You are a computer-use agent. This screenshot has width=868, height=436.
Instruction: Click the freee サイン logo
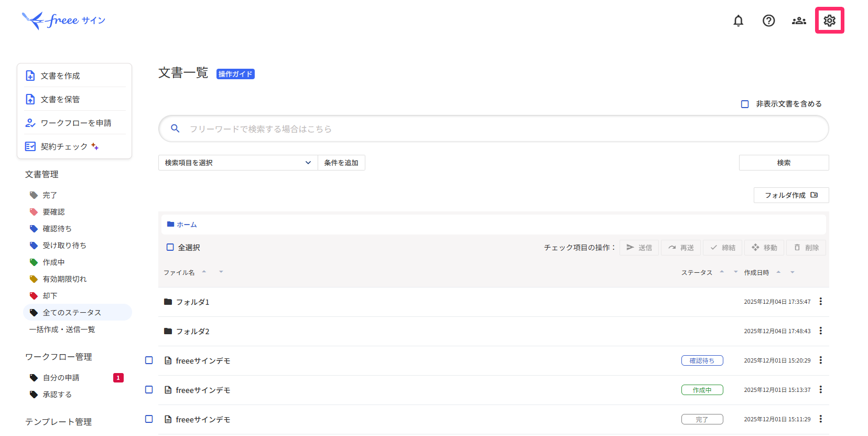(x=63, y=20)
